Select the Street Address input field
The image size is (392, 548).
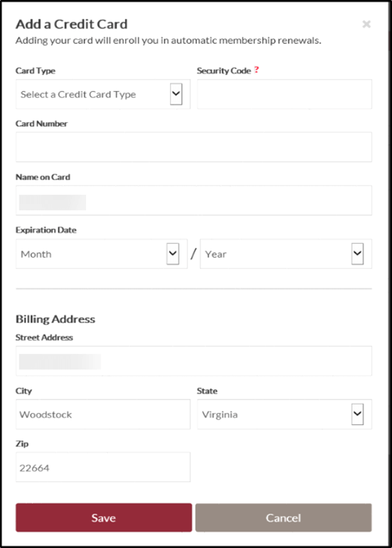pyautogui.click(x=194, y=360)
